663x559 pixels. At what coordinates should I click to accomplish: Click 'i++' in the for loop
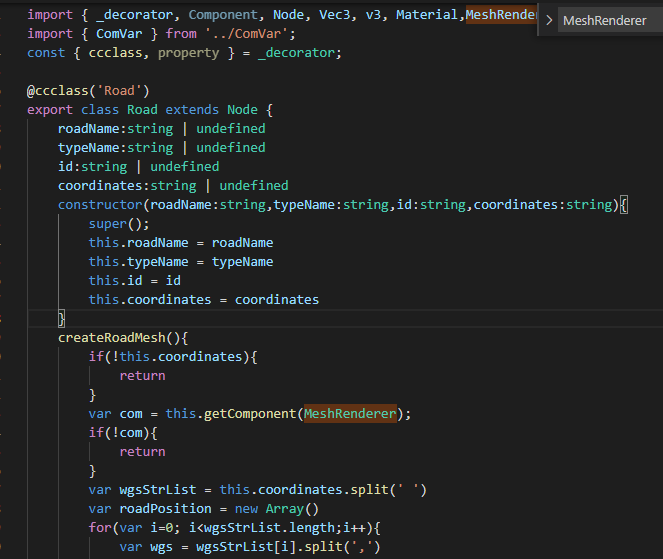[x=354, y=528]
